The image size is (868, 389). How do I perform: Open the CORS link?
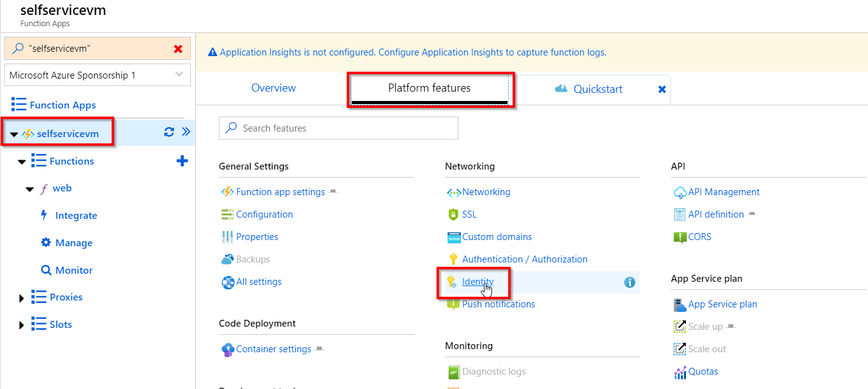[700, 237]
